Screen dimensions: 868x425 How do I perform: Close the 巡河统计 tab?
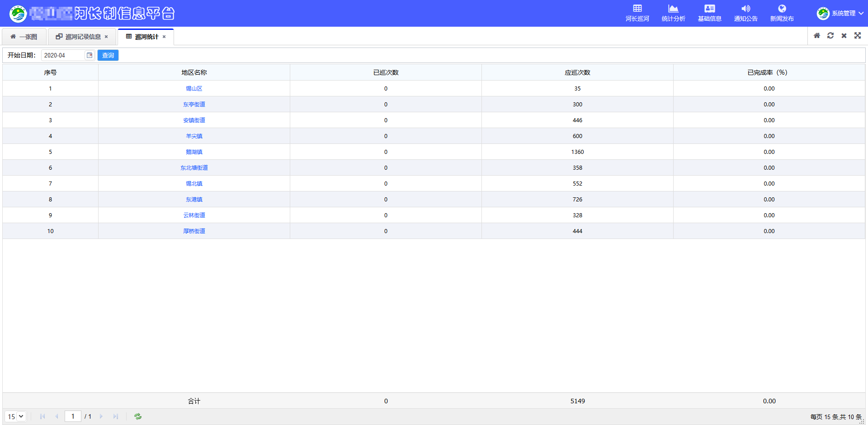click(164, 37)
